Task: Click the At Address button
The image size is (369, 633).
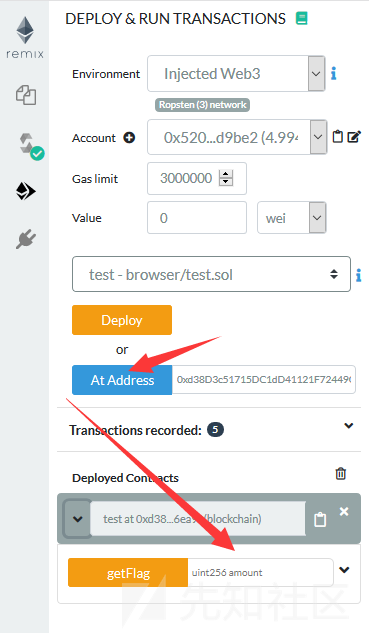Action: pyautogui.click(x=122, y=380)
